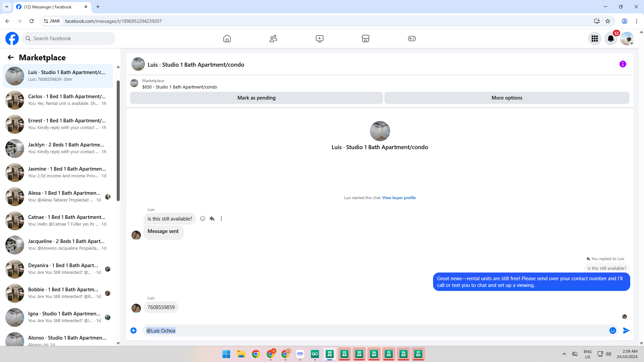Open the taskbar clock and date
This screenshot has height=362, width=644.
(x=627, y=354)
